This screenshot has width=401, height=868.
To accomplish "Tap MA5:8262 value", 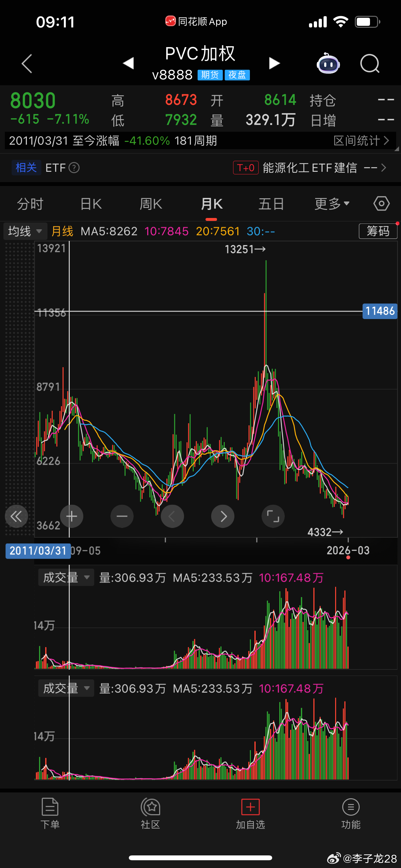I will click(109, 231).
